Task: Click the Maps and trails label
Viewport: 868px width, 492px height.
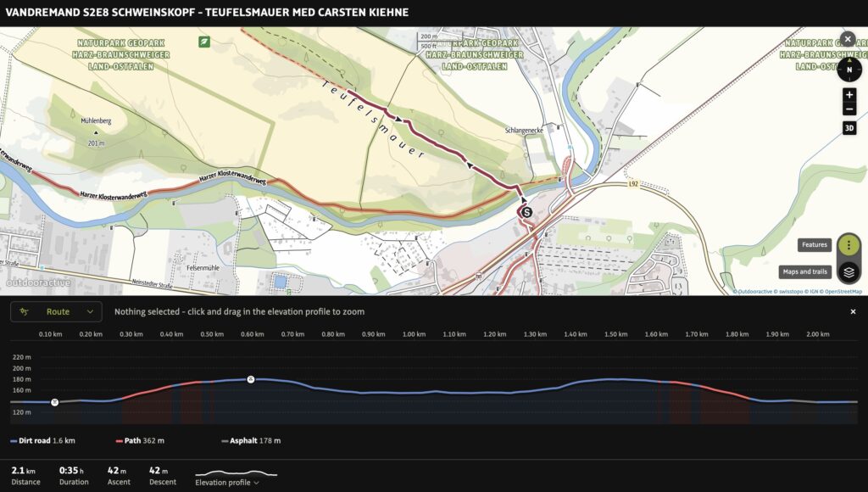Action: (x=805, y=272)
